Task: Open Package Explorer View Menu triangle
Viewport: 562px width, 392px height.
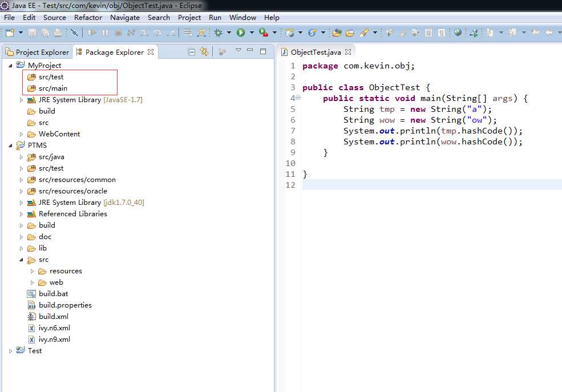Action: coord(238,51)
